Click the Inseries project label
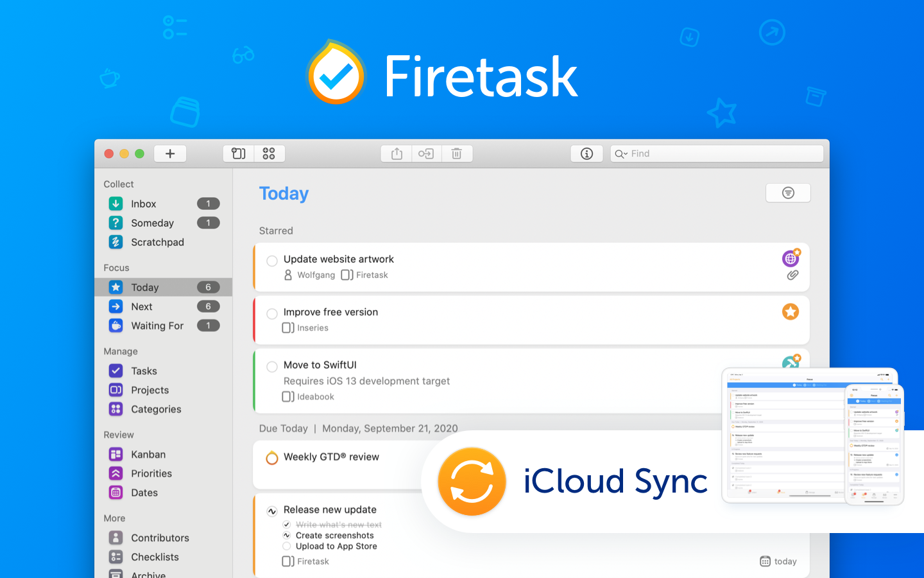The height and width of the screenshot is (578, 924). [x=305, y=328]
